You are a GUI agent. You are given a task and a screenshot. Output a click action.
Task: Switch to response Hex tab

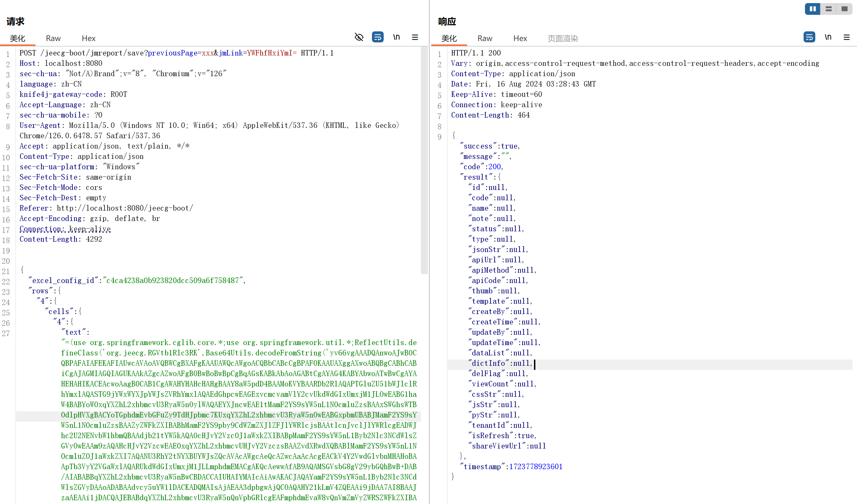click(520, 38)
